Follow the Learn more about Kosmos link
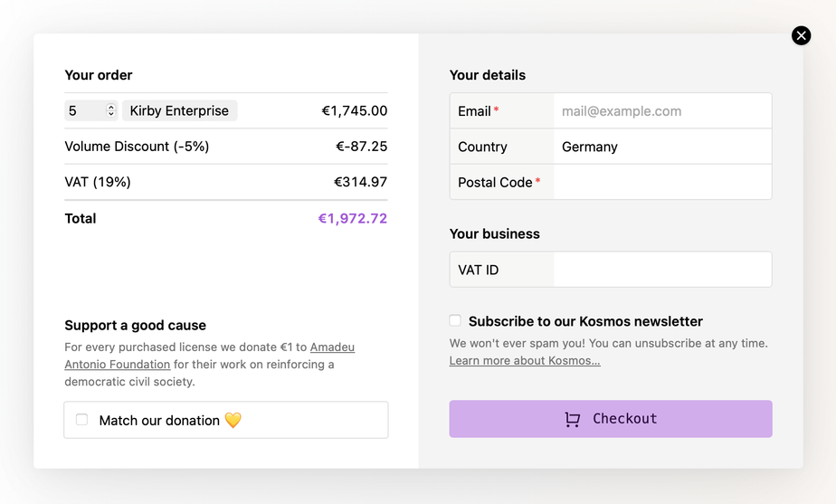 [x=525, y=360]
